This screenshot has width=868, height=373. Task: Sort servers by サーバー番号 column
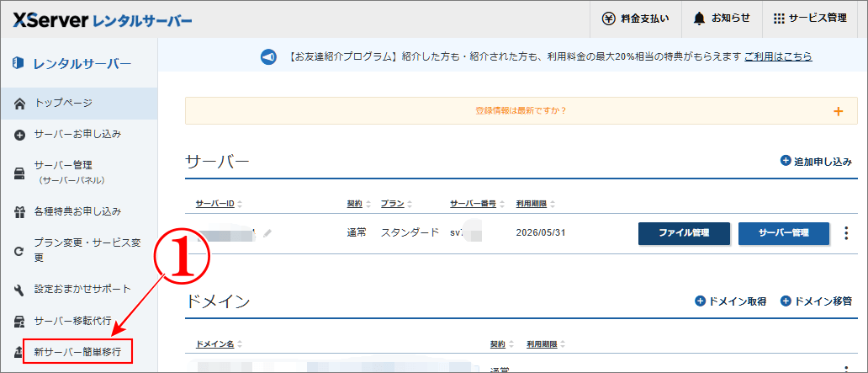click(477, 204)
